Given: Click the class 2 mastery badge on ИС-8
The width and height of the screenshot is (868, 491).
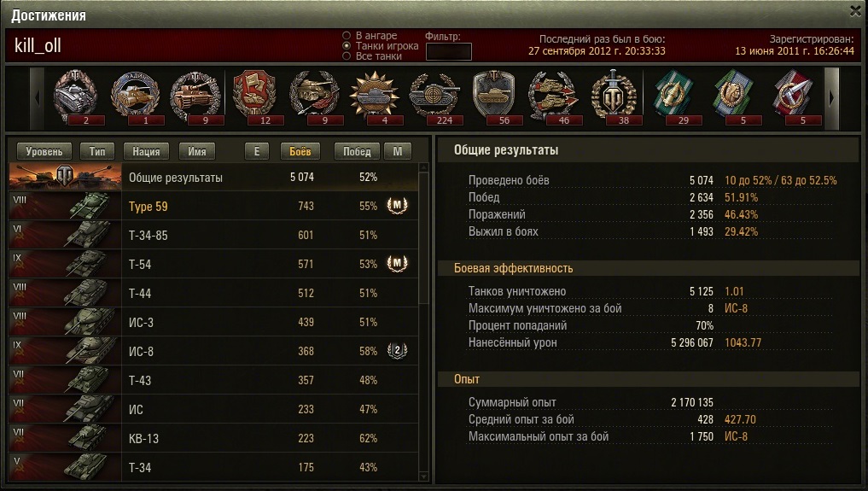Looking at the screenshot, I should coord(397,350).
